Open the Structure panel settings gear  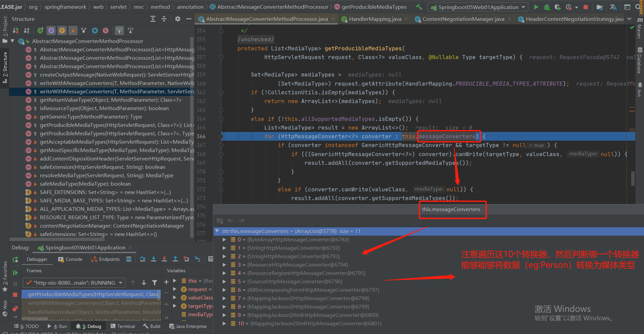[178, 19]
